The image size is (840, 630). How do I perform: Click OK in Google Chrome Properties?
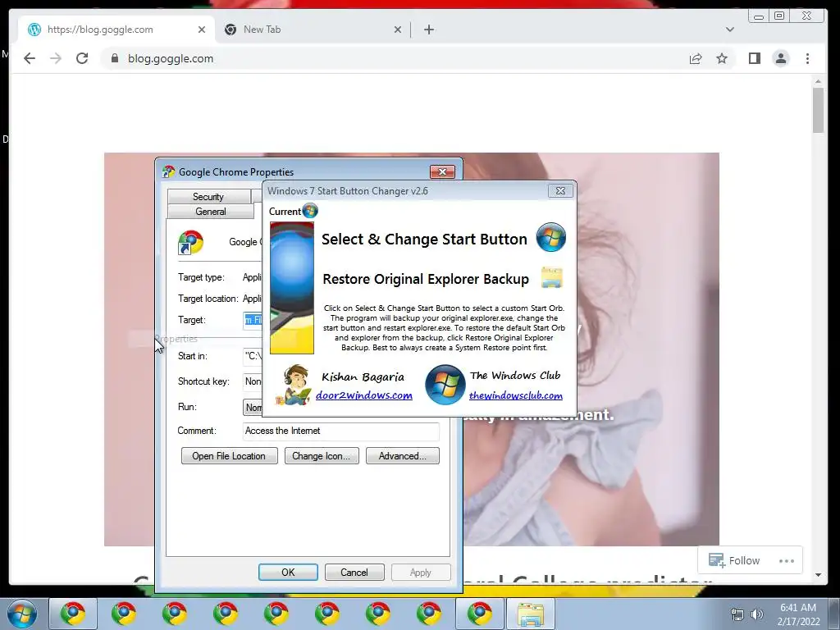click(288, 572)
